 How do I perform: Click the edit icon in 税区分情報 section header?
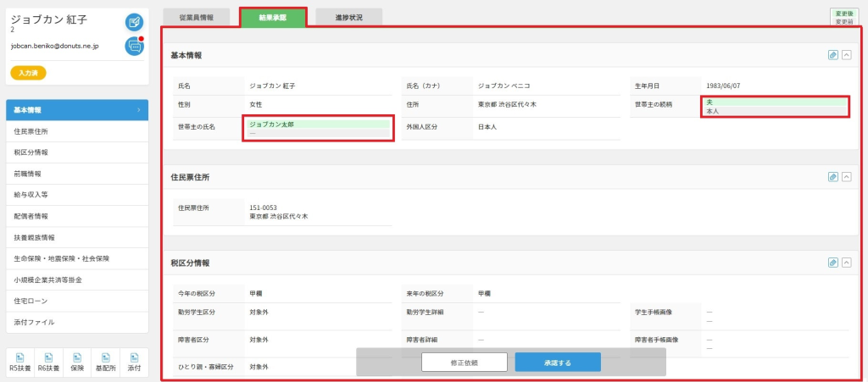click(x=832, y=263)
